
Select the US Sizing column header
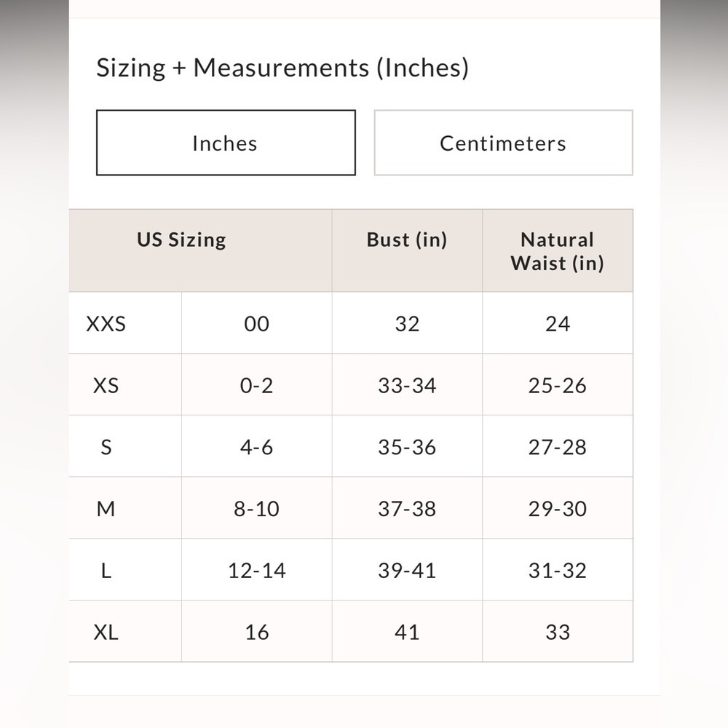[x=181, y=240]
